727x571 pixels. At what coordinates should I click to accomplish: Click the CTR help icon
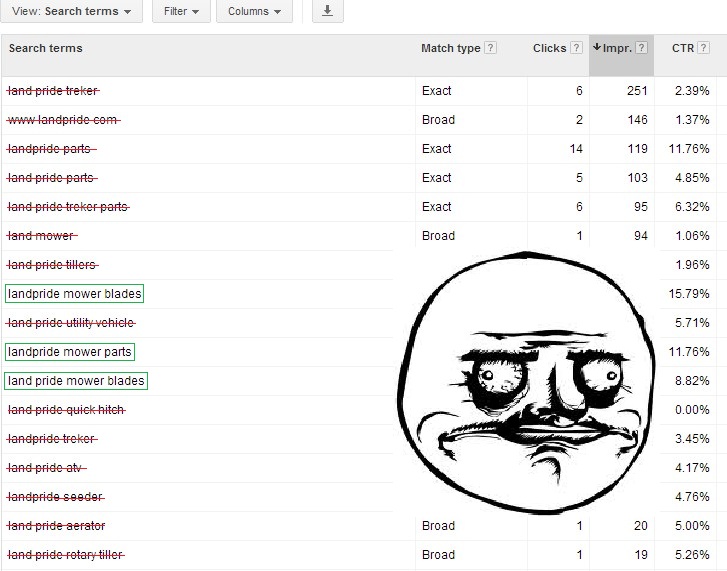point(703,48)
